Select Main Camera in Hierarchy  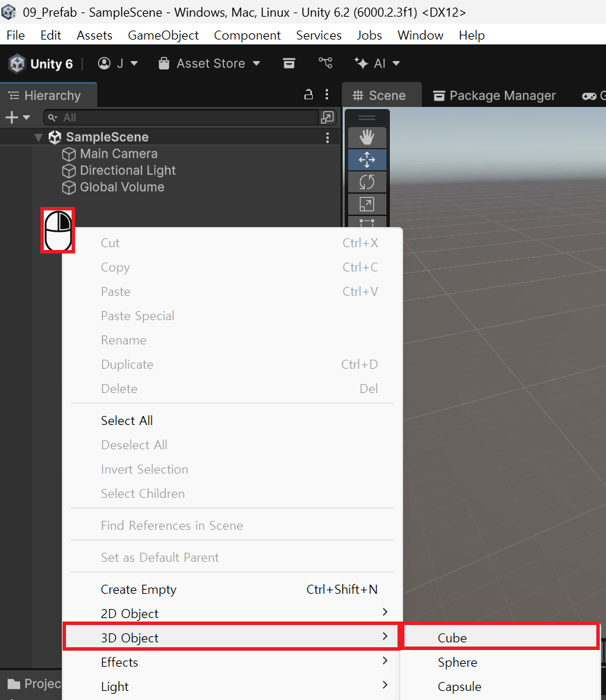pyautogui.click(x=118, y=154)
